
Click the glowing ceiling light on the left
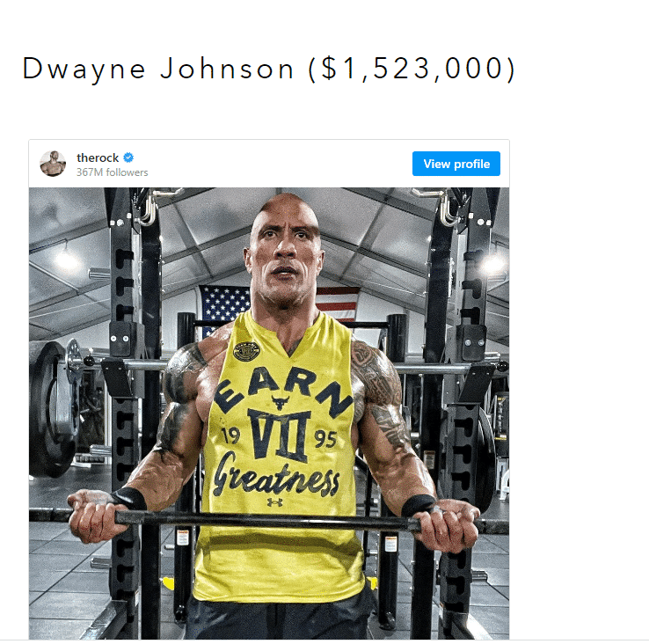click(67, 260)
